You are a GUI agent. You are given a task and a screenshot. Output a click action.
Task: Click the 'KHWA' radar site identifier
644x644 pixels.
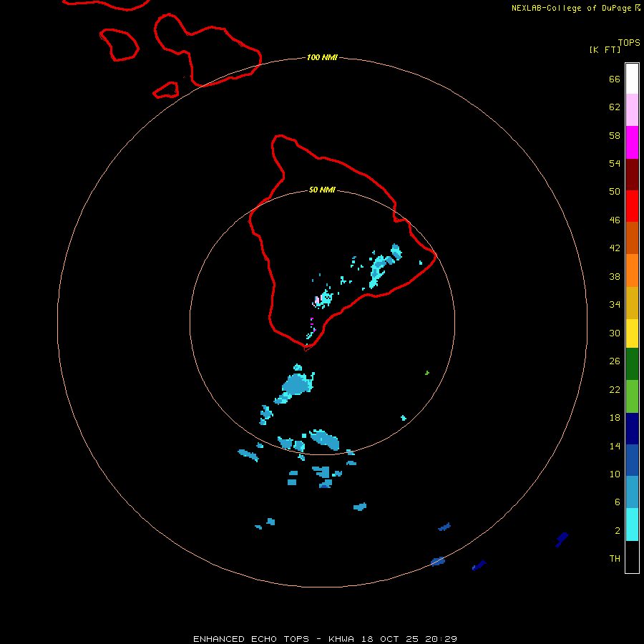tap(341, 639)
